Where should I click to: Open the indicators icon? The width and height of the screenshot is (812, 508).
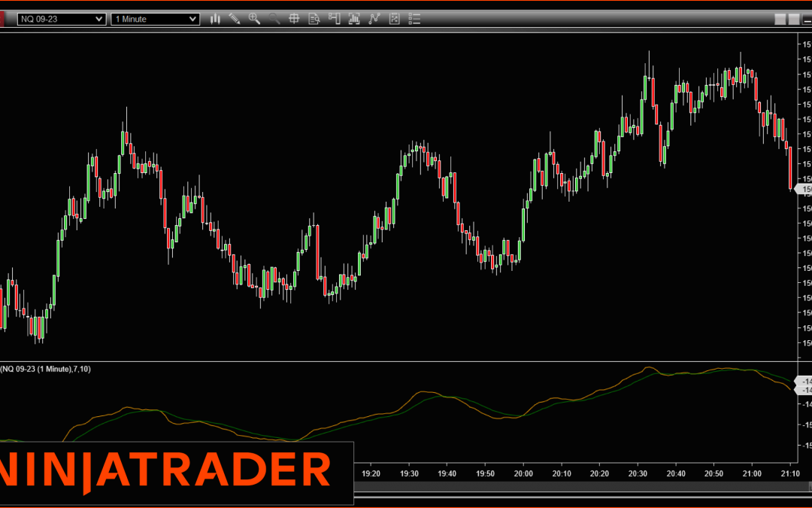pos(374,19)
